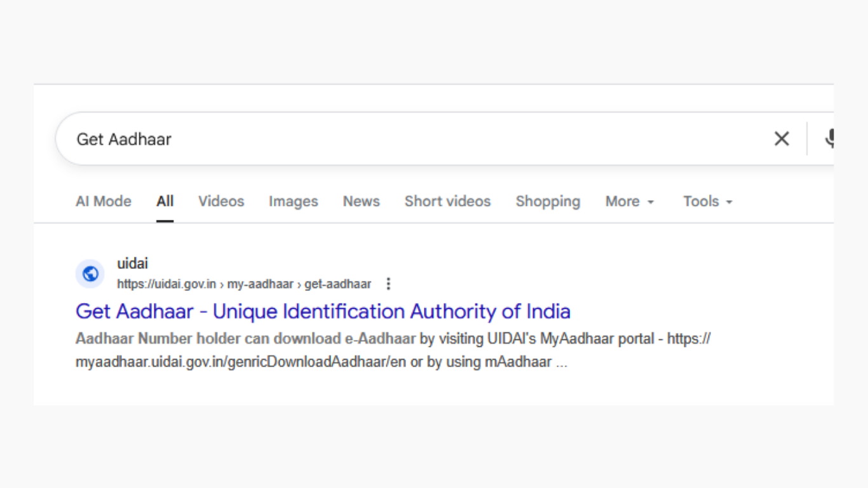Click the uidai site name above the result
Image resolution: width=868 pixels, height=488 pixels.
(132, 263)
